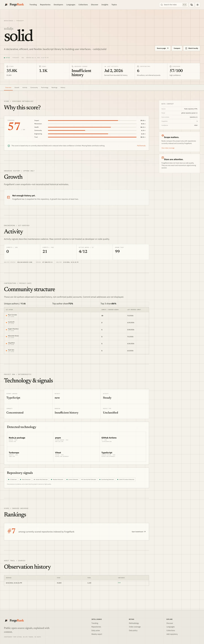Click the external arrow on Source page

coord(168,48)
